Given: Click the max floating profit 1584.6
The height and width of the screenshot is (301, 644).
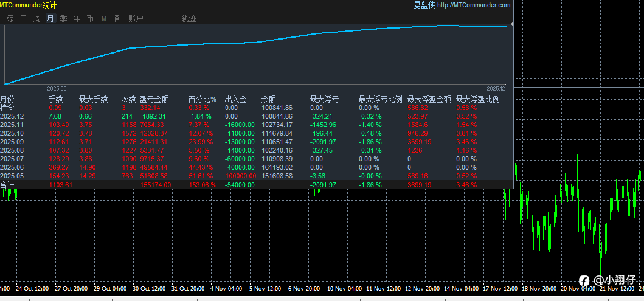Looking at the screenshot, I should click(418, 125).
